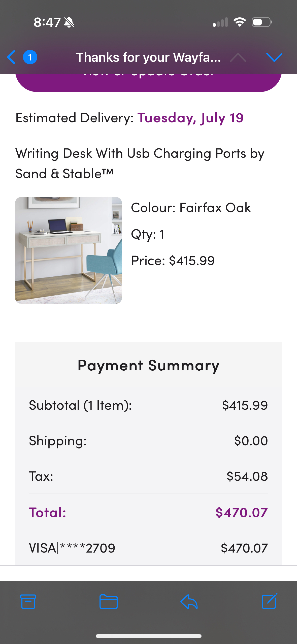Go to next message with down chevron
This screenshot has height=644, width=297.
click(x=274, y=57)
